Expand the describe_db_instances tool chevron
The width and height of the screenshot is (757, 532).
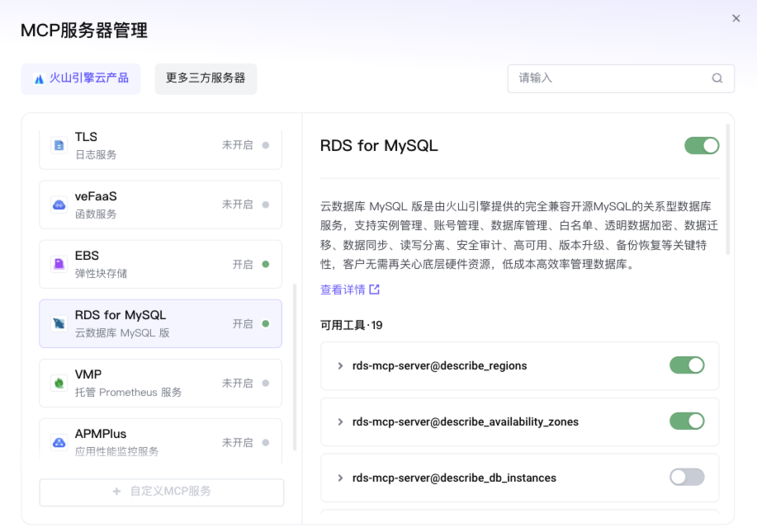[340, 478]
